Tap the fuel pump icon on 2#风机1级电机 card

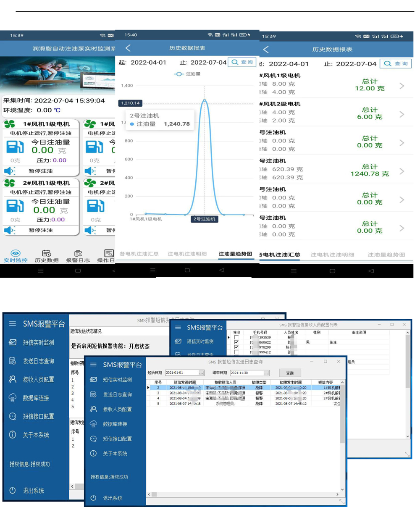coord(15,206)
